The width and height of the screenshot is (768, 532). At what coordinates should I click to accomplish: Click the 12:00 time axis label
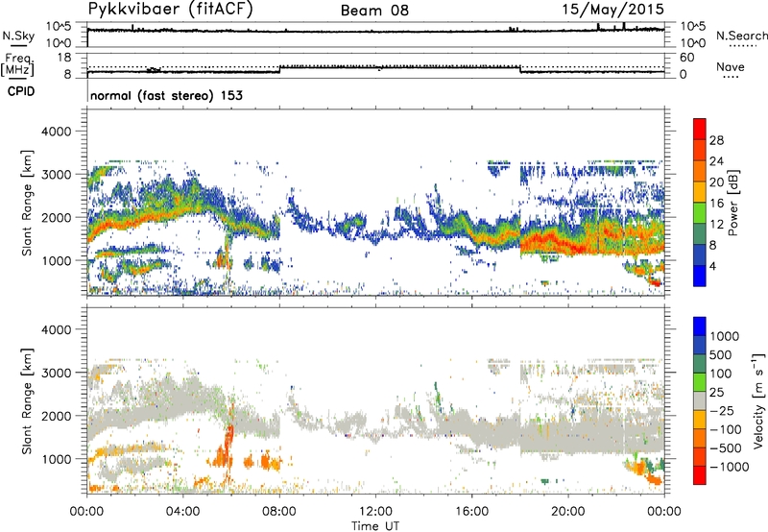[375, 512]
